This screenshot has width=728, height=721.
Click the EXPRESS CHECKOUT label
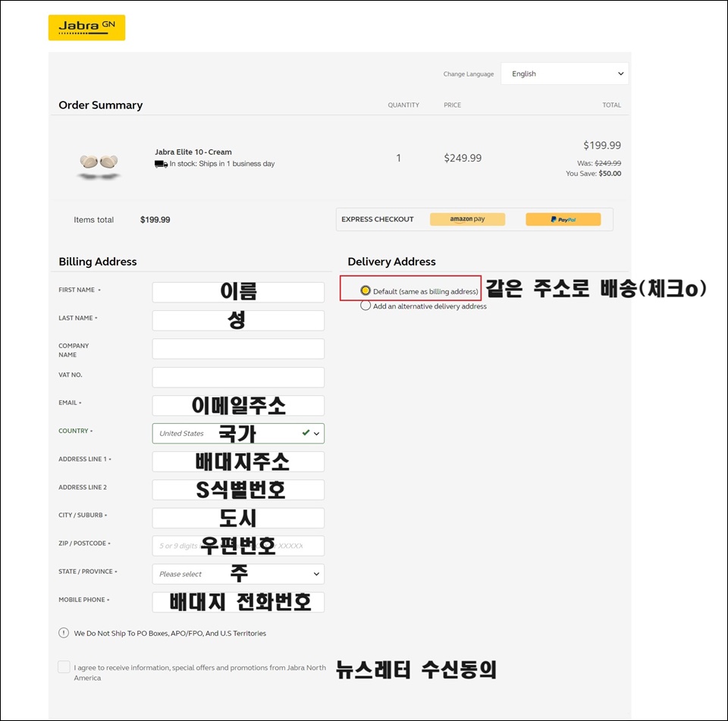coord(378,219)
